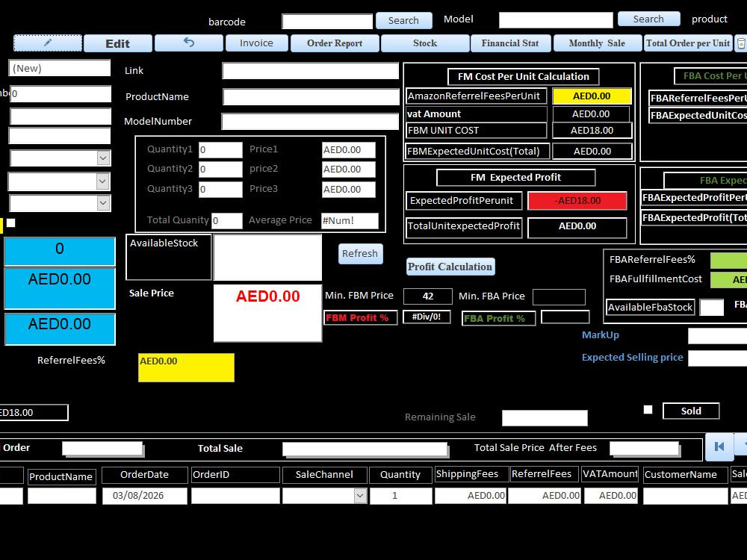This screenshot has width=747, height=560.
Task: Open the Invoice button
Action: (256, 43)
